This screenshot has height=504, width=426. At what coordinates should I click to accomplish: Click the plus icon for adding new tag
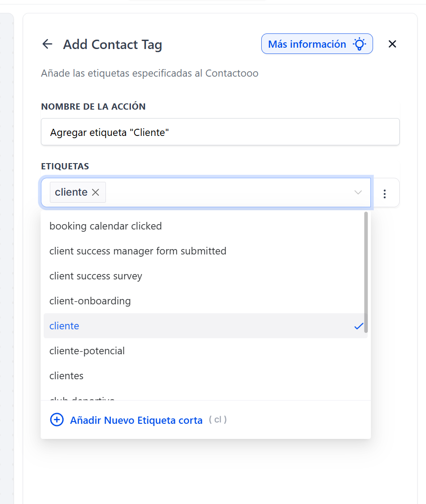(57, 420)
